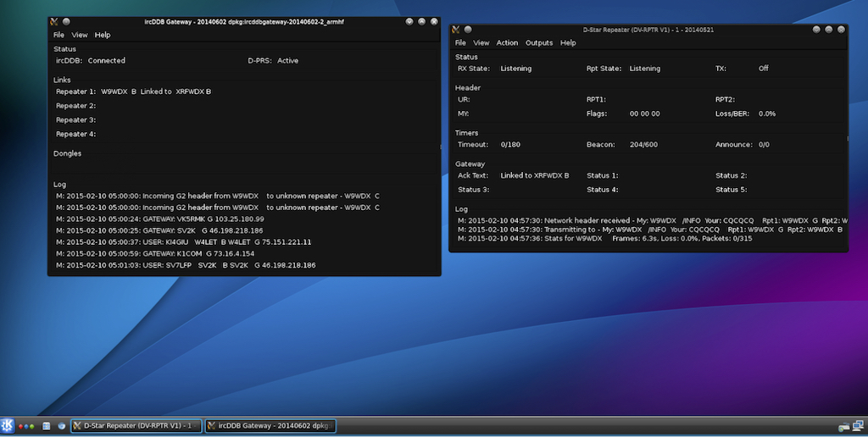
Task: Open Help menu in ircDDB Gateway
Action: pos(103,36)
